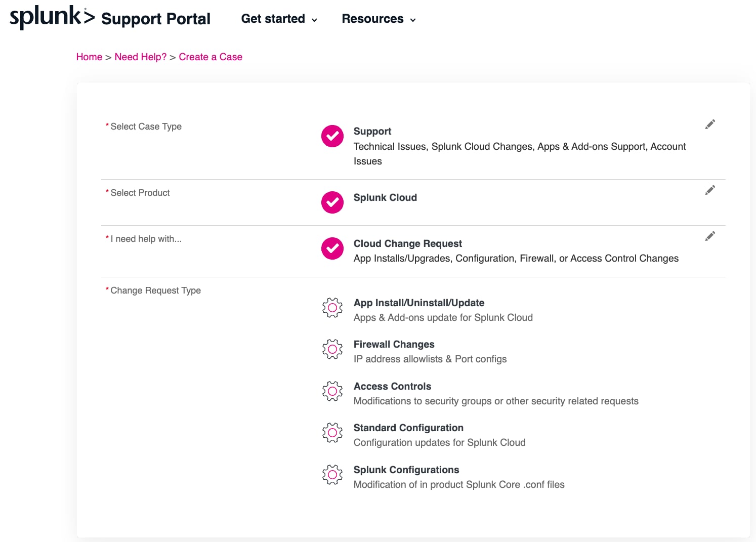Click gear icon for App Install/Uninstall/Update
Screen dimensions: 756x542
tap(332, 308)
